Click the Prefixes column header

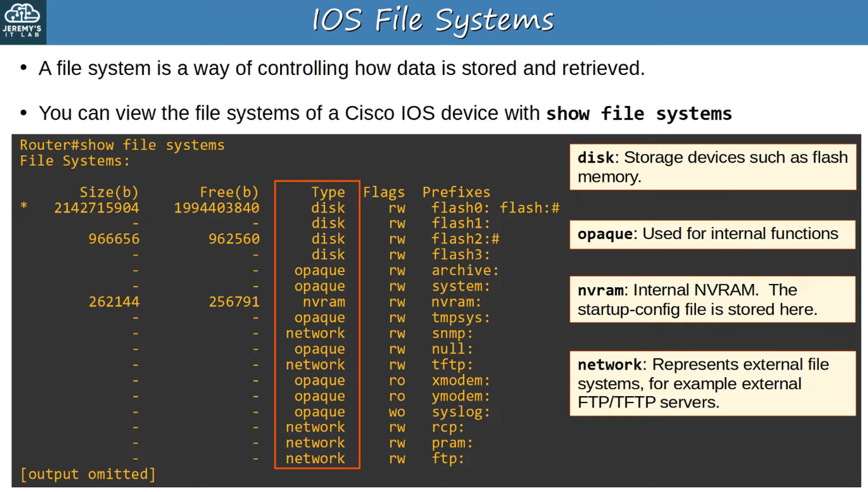tap(456, 192)
